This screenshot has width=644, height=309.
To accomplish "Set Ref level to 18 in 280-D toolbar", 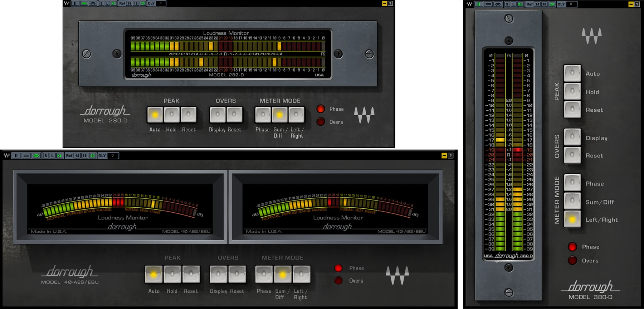I will (136, 3).
